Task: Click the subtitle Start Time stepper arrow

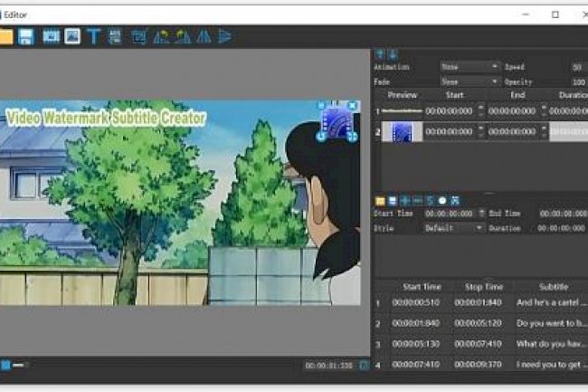Action: [481, 214]
